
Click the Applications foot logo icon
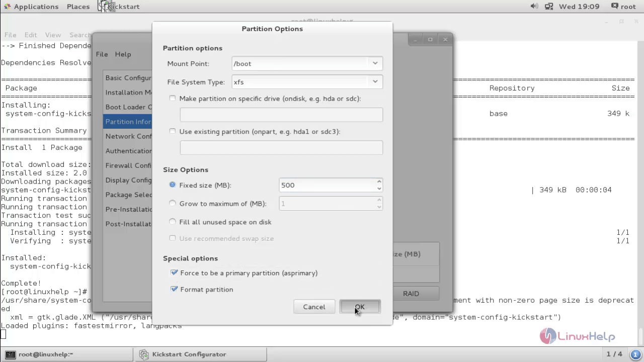pos(7,7)
